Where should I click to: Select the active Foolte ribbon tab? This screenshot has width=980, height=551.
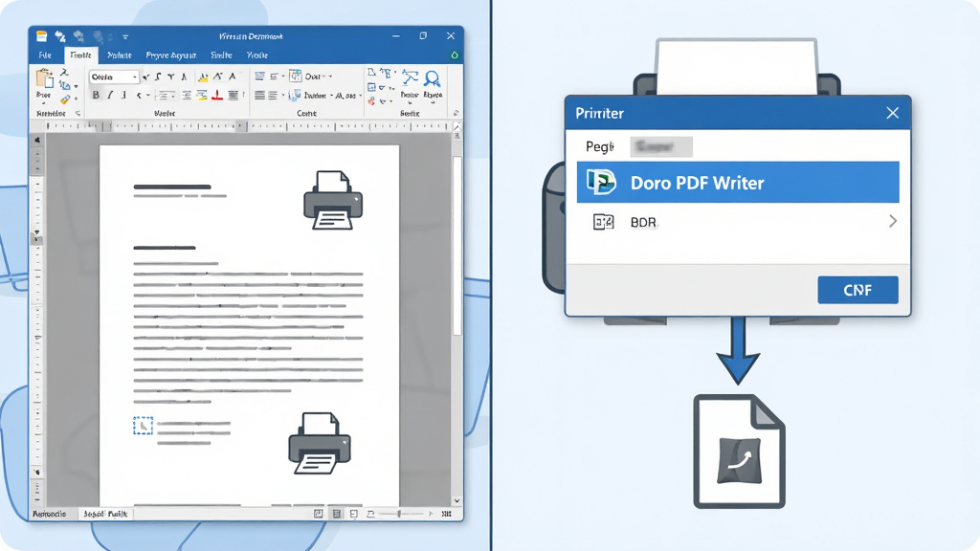pos(80,55)
